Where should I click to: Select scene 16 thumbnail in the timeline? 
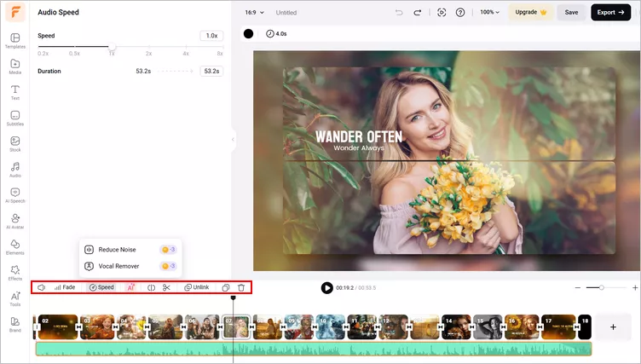click(522, 326)
